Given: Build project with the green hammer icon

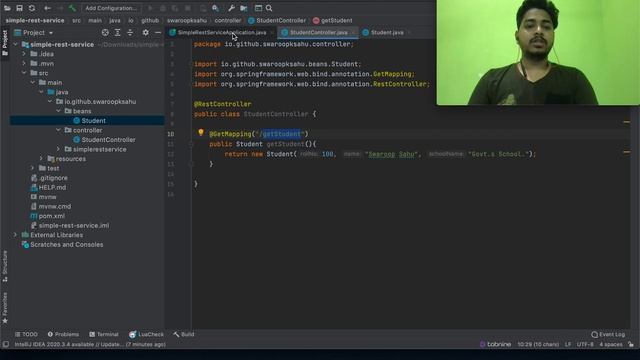Looking at the screenshot, I should pos(72,8).
